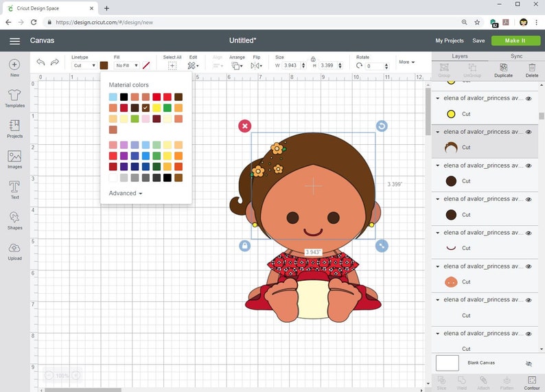Hide the second dark brown eye layer

(x=529, y=199)
